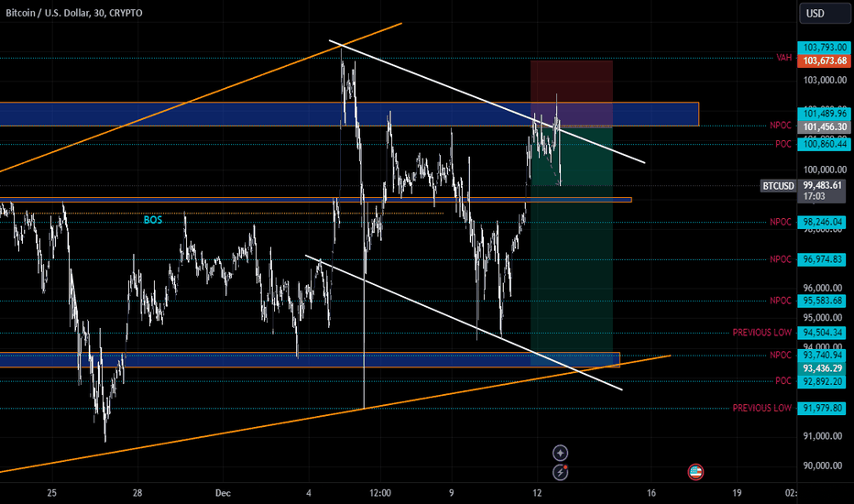Select the green profit zone of short position
Screen dimensions: 854x504
(x=572, y=247)
